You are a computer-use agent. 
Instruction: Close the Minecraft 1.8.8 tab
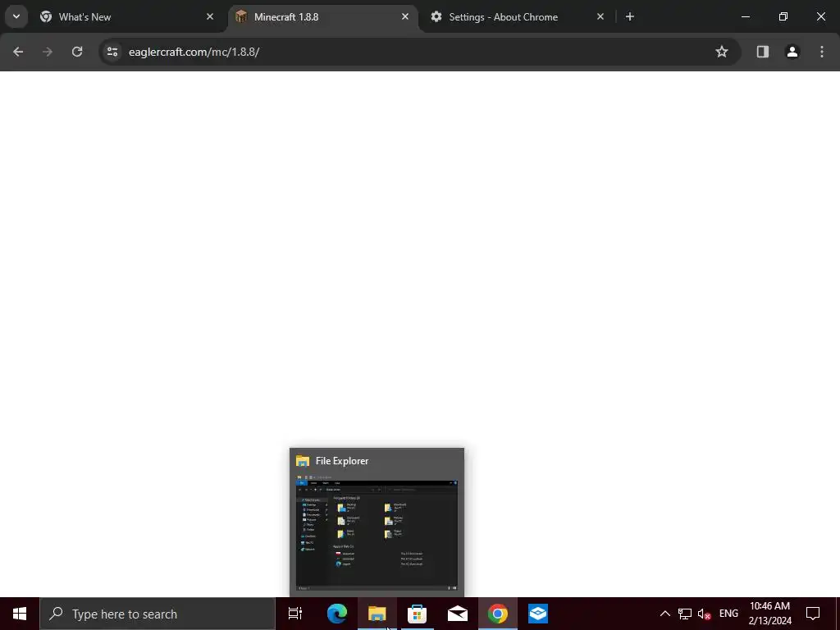pos(405,16)
